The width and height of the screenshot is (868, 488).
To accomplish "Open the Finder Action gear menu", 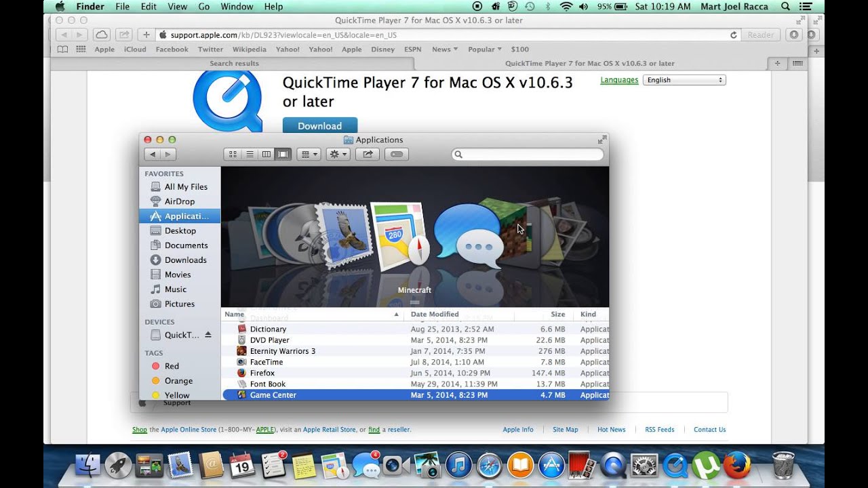I will (x=338, y=155).
